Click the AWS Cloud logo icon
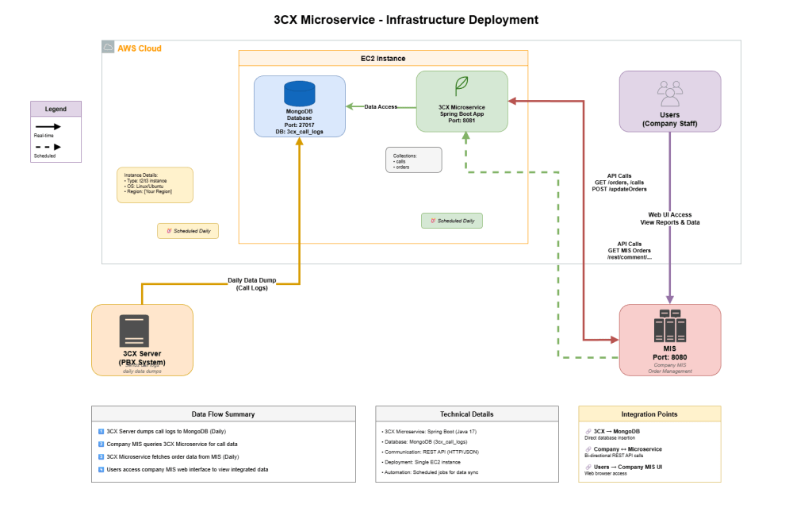This screenshot has width=812, height=508. (x=107, y=48)
